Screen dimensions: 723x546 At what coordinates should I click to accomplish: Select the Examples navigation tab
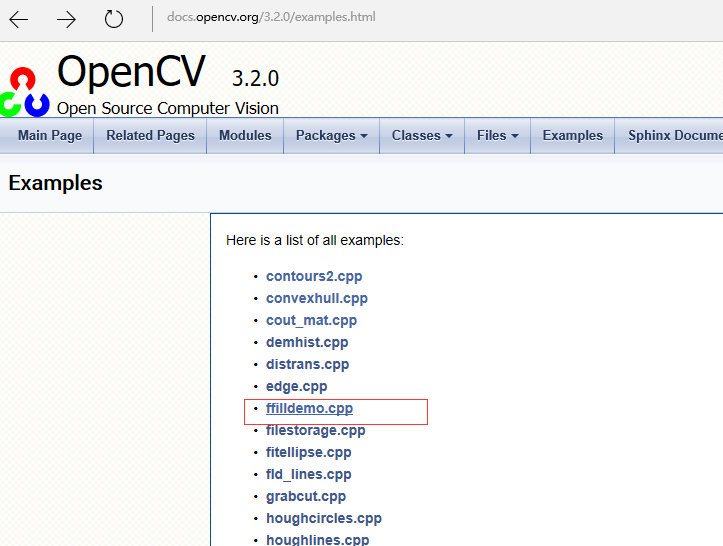(572, 136)
